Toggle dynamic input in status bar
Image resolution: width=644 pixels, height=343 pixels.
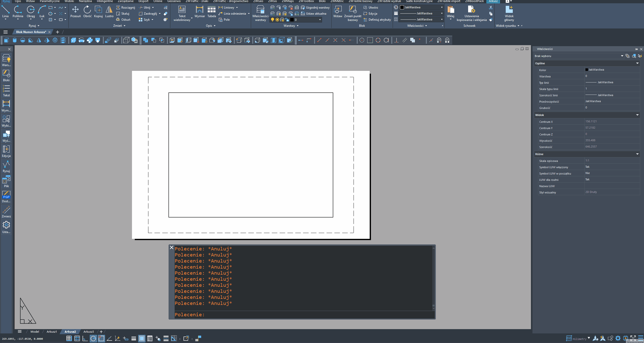[125, 338]
